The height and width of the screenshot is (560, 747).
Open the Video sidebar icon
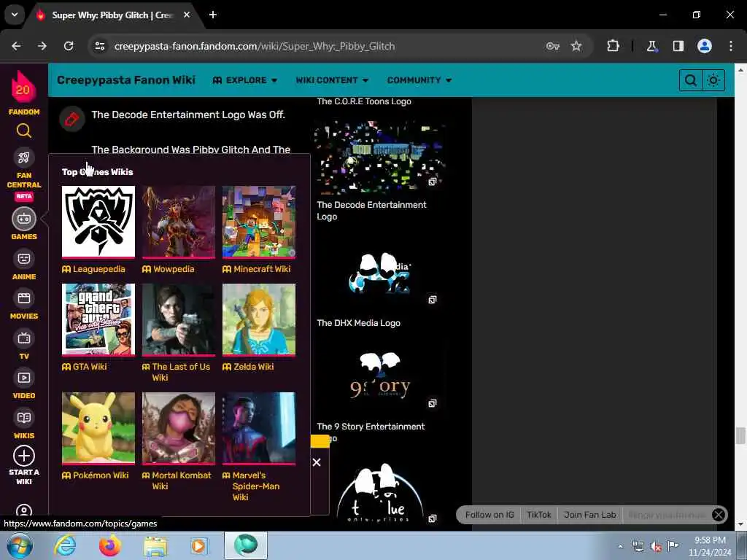pyautogui.click(x=24, y=378)
